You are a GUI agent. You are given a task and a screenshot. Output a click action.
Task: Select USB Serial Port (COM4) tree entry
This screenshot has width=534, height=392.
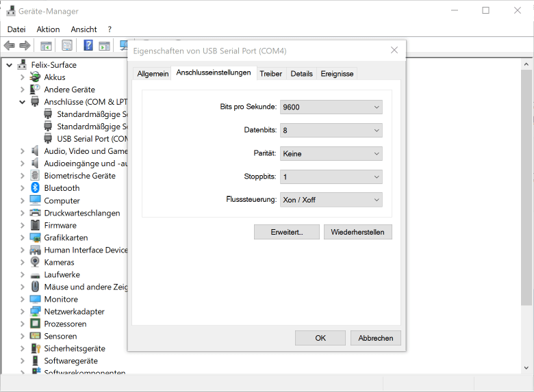92,139
